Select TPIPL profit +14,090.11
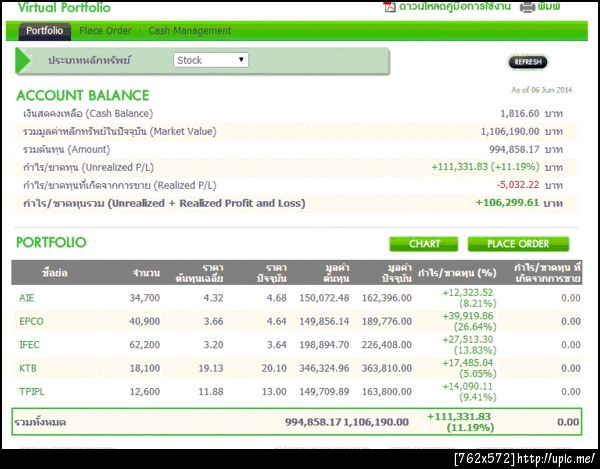This screenshot has width=600, height=469. point(468,387)
